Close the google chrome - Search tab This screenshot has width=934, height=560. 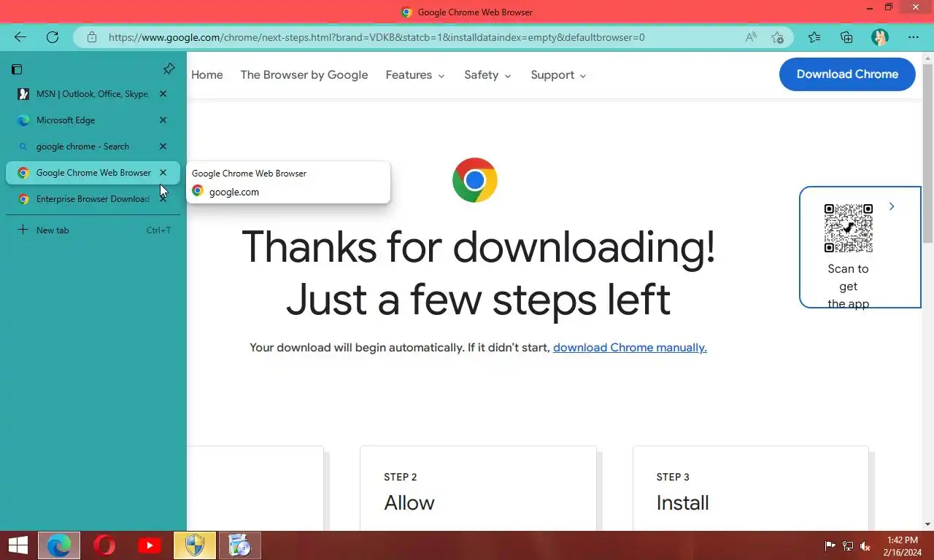[x=163, y=147]
